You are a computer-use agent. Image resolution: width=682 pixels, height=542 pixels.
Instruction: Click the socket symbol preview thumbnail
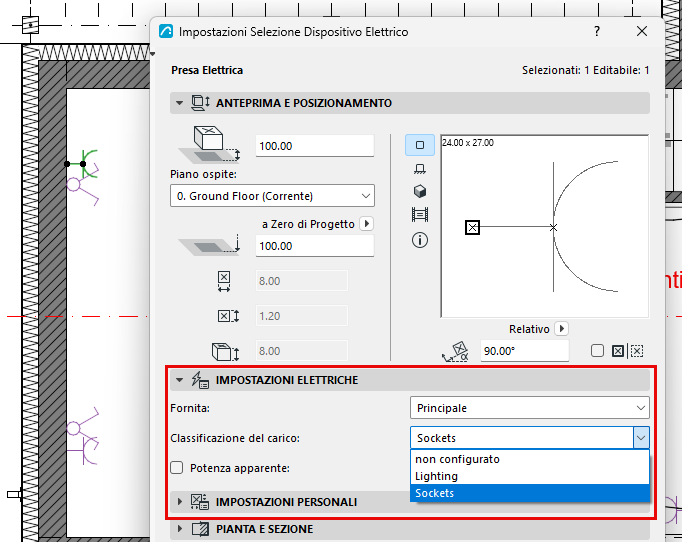coord(545,226)
